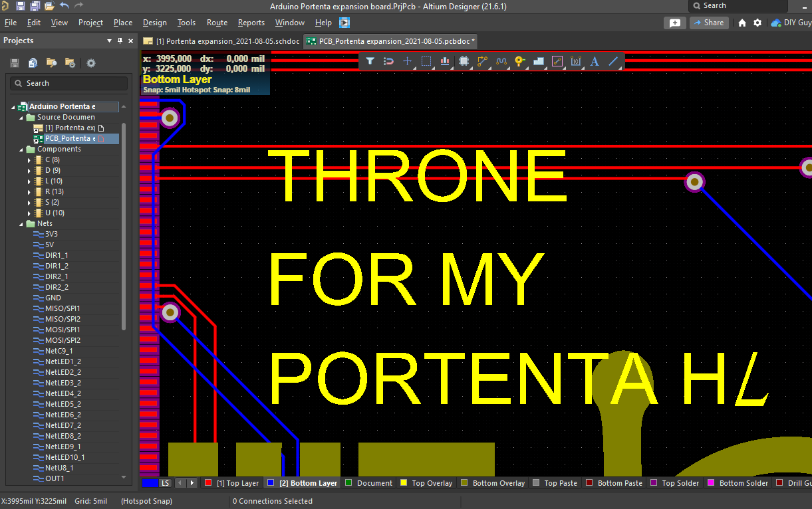Click the Place Via yellow icon
Image resolution: width=812 pixels, height=509 pixels.
pos(520,61)
